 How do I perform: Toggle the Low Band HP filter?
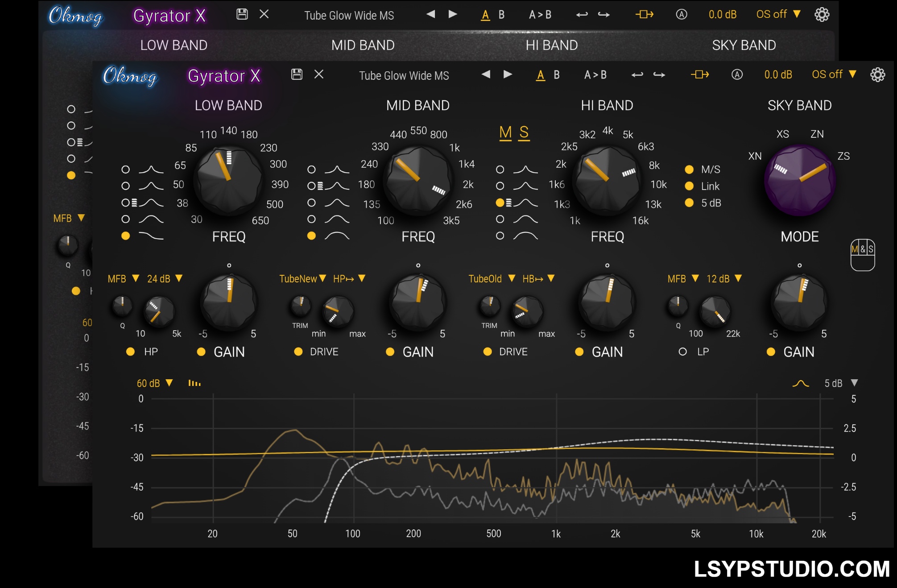click(x=131, y=352)
